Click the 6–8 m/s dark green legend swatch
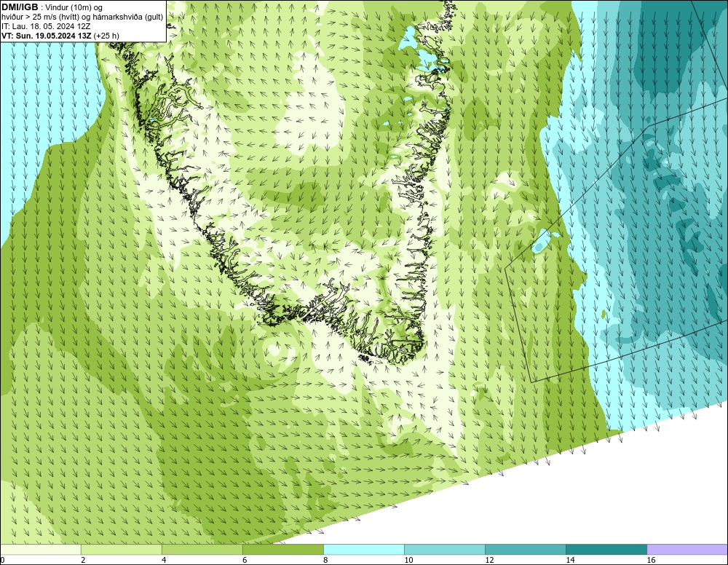Screen dimensions: 728x565 (x=283, y=550)
